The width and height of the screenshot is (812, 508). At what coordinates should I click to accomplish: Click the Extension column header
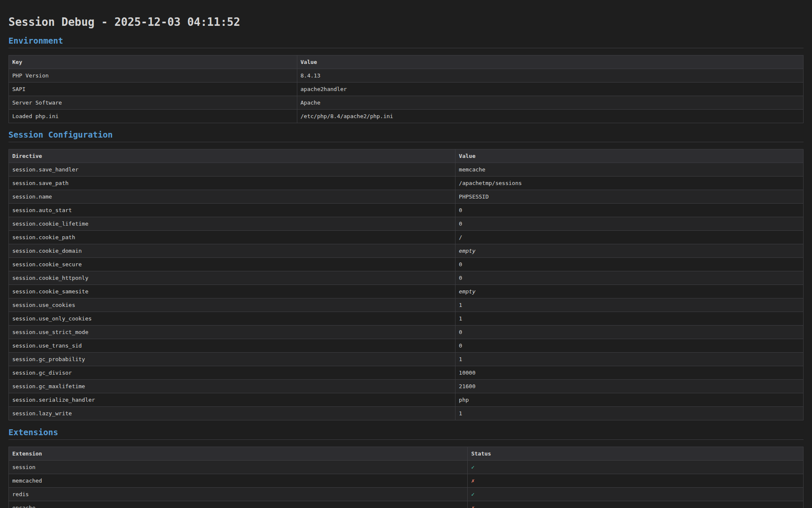[x=27, y=454]
